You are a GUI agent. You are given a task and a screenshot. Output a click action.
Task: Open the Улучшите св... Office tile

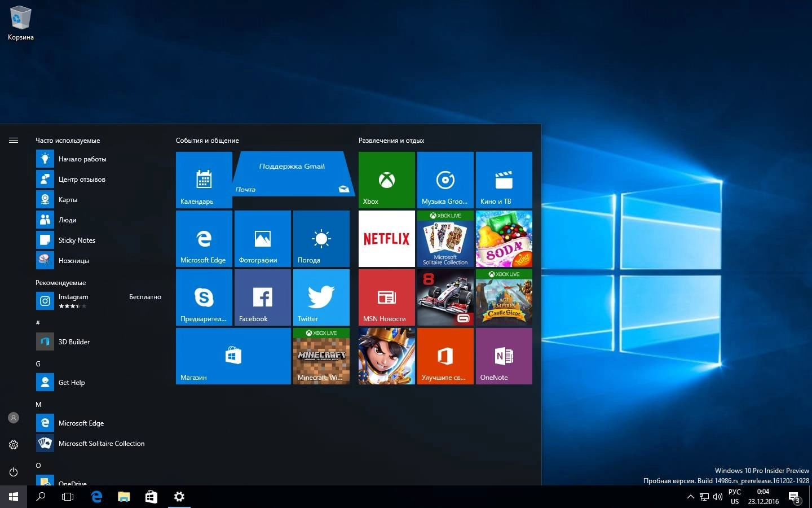tap(445, 356)
